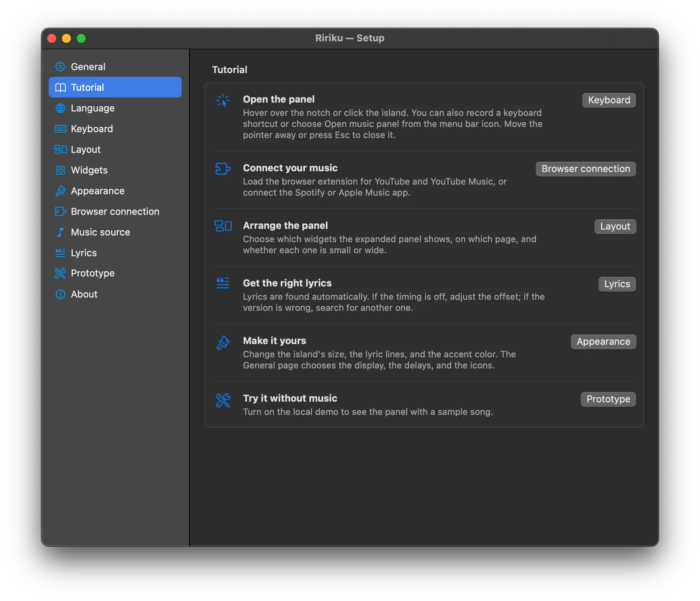
Task: Click the Keyboard button in tutorial
Action: [609, 100]
